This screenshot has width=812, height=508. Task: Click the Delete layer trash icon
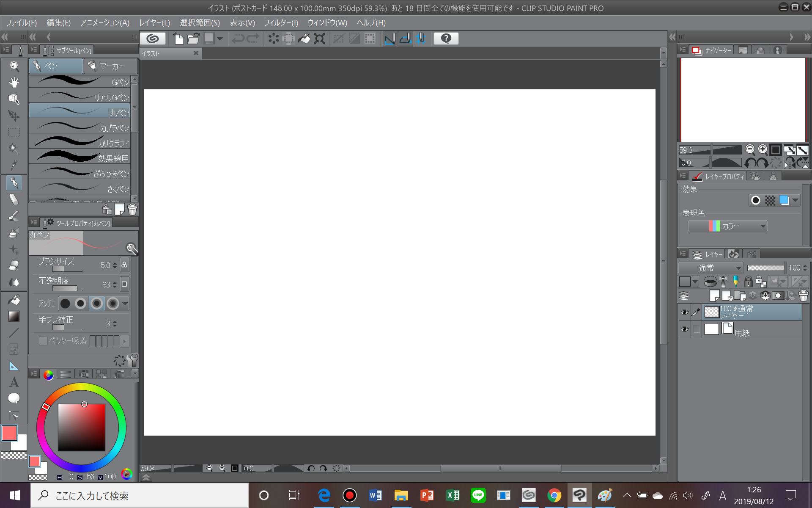click(803, 295)
